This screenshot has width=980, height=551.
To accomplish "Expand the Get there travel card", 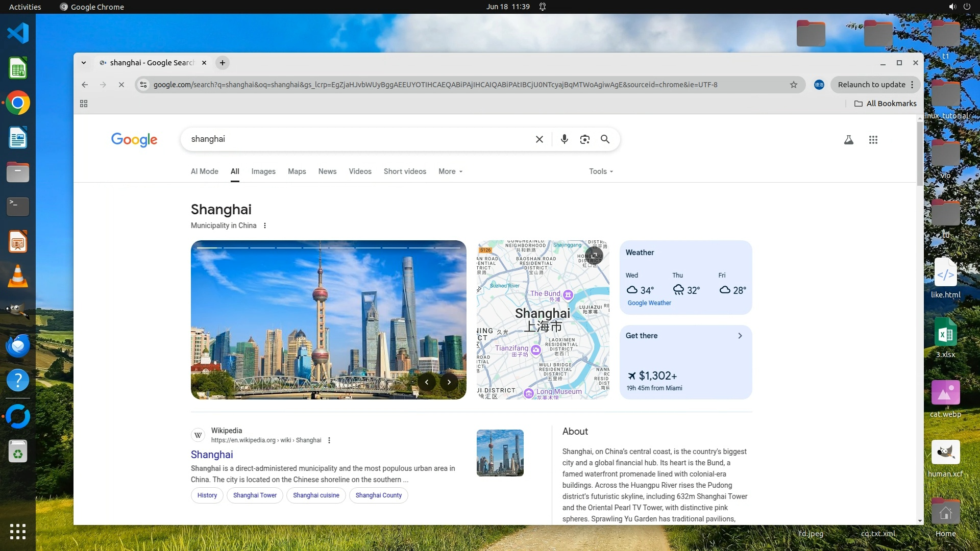I will point(740,336).
